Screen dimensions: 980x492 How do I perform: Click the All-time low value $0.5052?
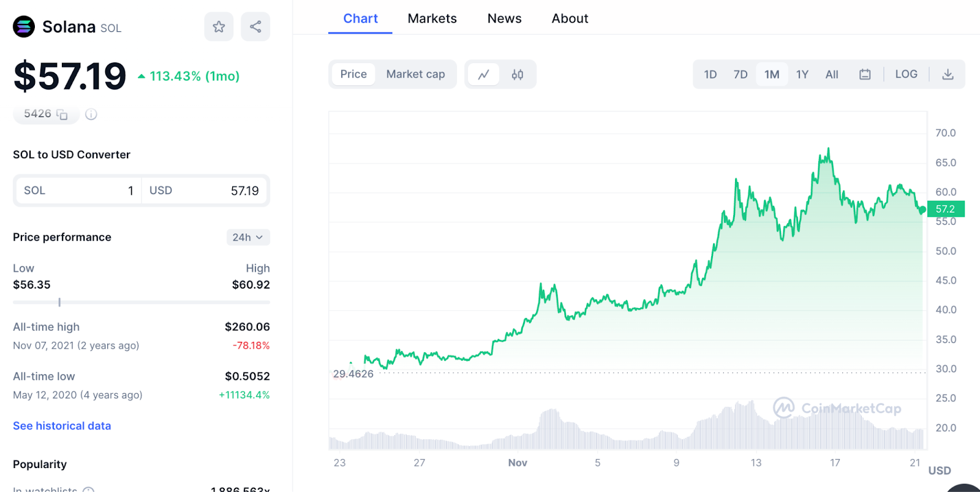(x=247, y=376)
